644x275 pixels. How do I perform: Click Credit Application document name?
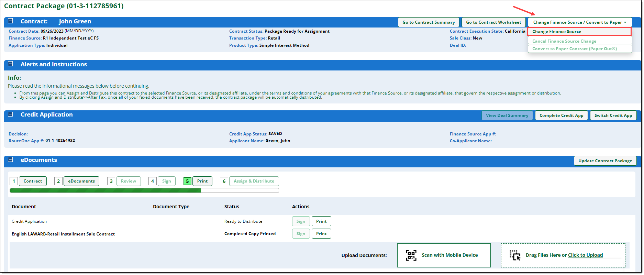click(x=29, y=221)
